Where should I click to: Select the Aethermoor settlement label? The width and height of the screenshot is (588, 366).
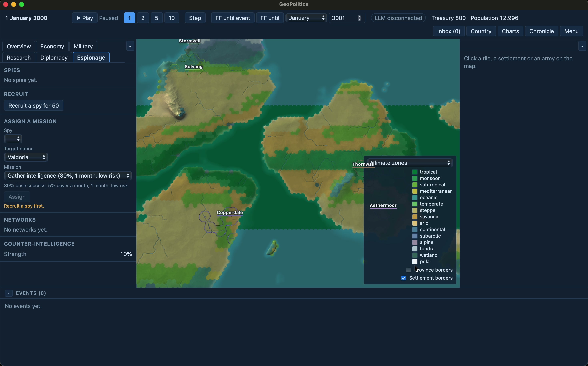(383, 205)
